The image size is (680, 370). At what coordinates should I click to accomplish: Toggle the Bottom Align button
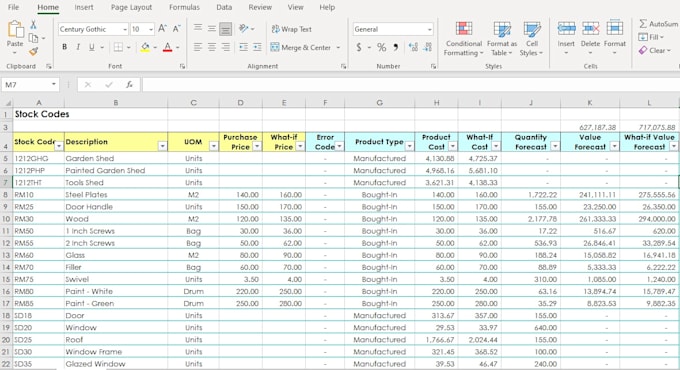click(x=226, y=29)
